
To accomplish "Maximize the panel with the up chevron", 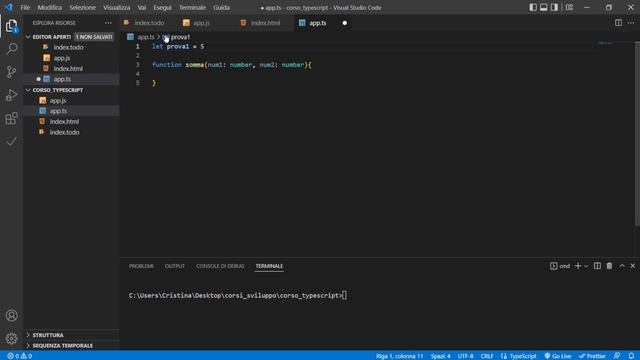I will pyautogui.click(x=622, y=266).
